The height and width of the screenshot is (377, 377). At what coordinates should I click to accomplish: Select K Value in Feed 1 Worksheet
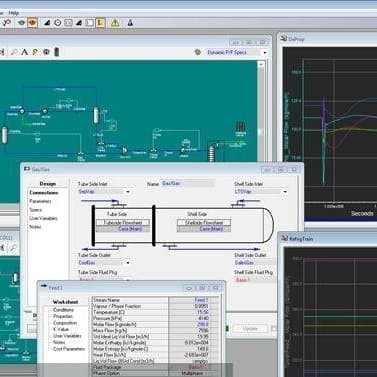[x=60, y=329]
